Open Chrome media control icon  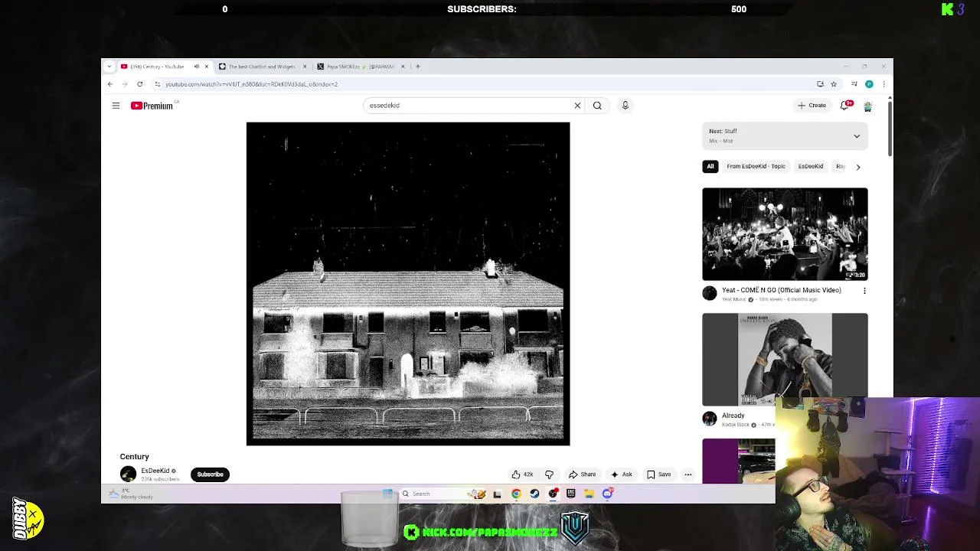(854, 84)
